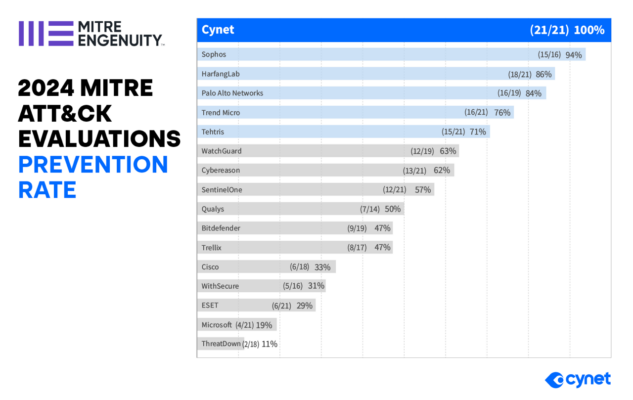
Task: Click the Palo Alto Networks bar
Action: click(x=371, y=93)
